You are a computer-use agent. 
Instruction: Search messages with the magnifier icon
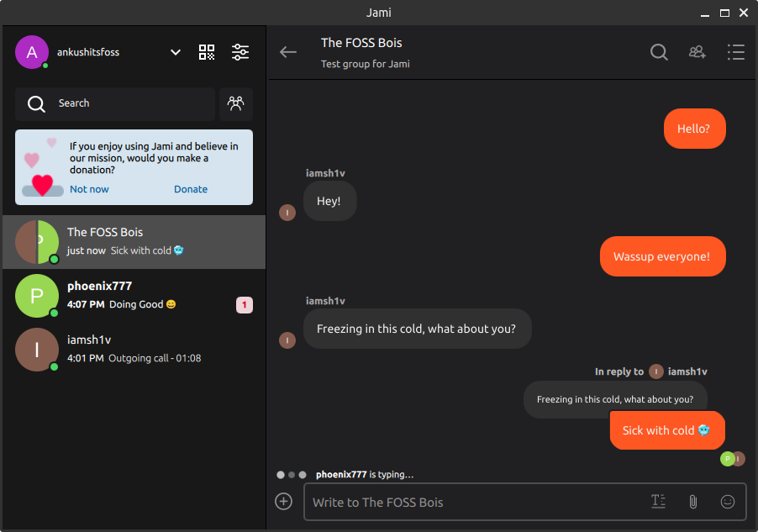(x=659, y=52)
